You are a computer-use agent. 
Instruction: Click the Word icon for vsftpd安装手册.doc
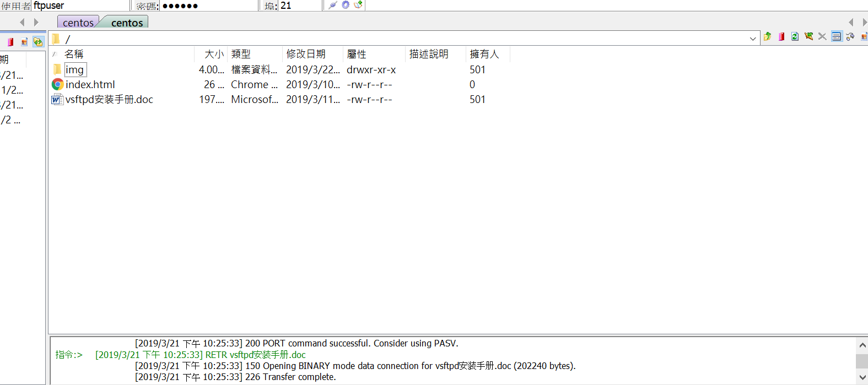[x=57, y=99]
